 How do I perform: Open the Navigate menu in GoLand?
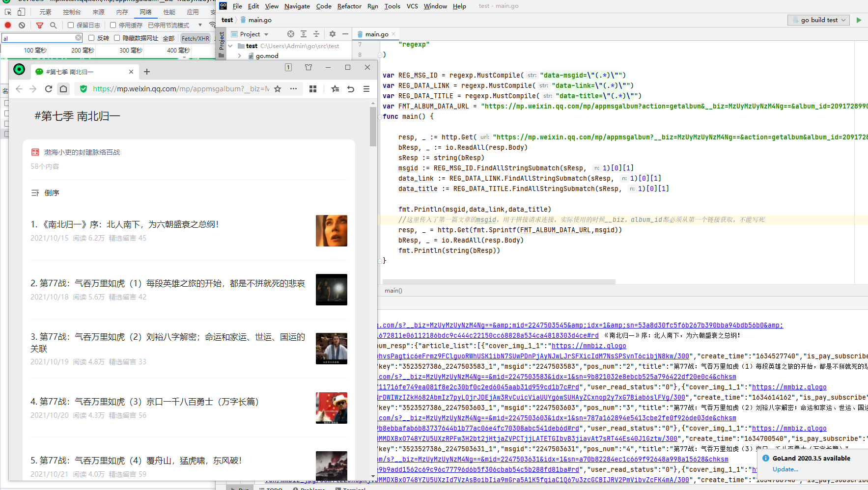coord(297,6)
